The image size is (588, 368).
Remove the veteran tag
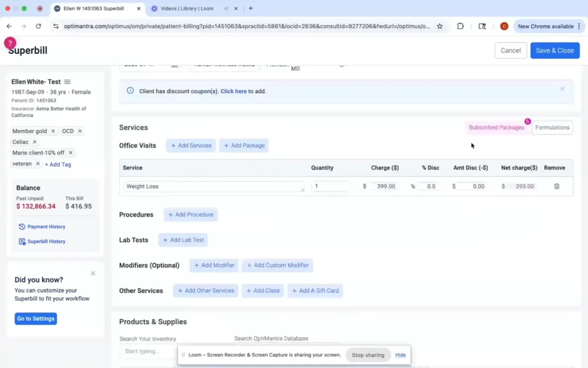click(37, 164)
